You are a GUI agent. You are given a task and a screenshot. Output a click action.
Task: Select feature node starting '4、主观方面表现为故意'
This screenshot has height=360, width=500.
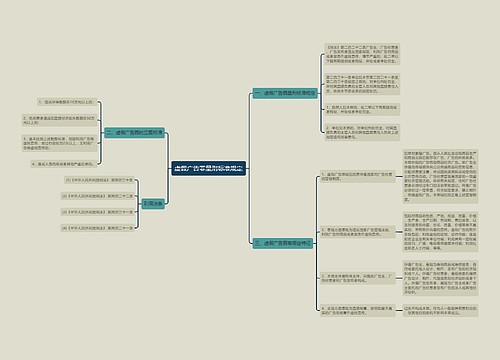[357, 311]
